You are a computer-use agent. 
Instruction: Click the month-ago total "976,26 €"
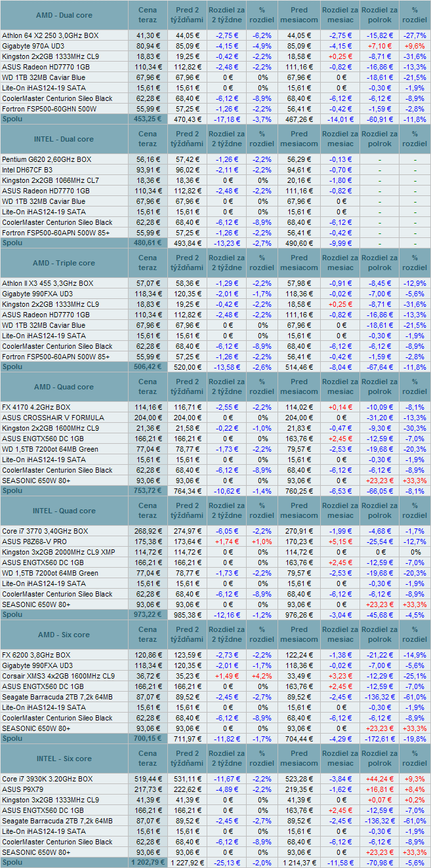299,615
